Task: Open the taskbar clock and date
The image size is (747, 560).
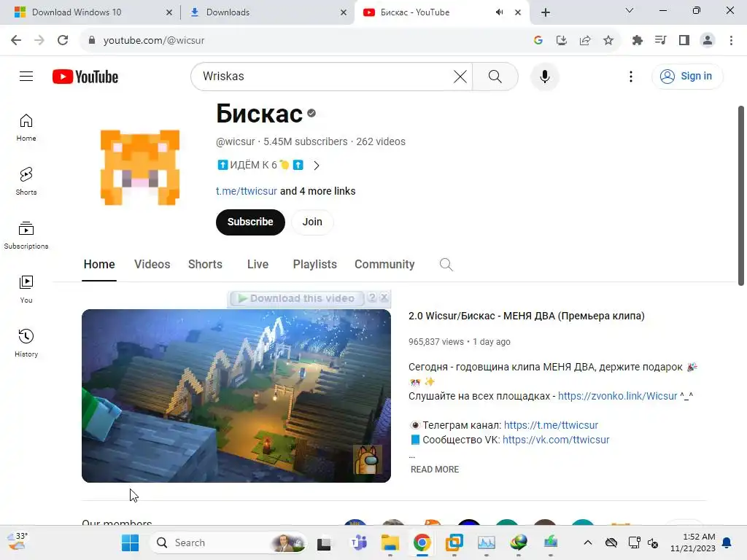Action: coord(693,542)
